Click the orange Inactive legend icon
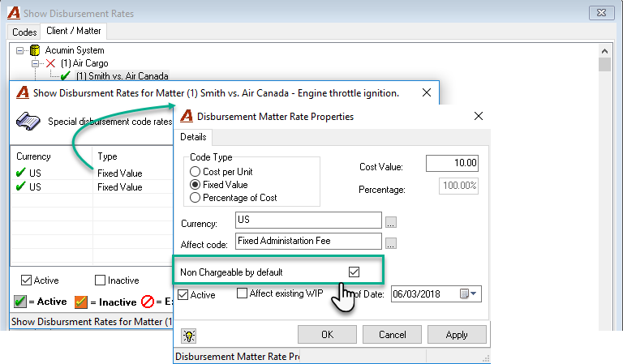623x364 pixels. pyautogui.click(x=80, y=302)
